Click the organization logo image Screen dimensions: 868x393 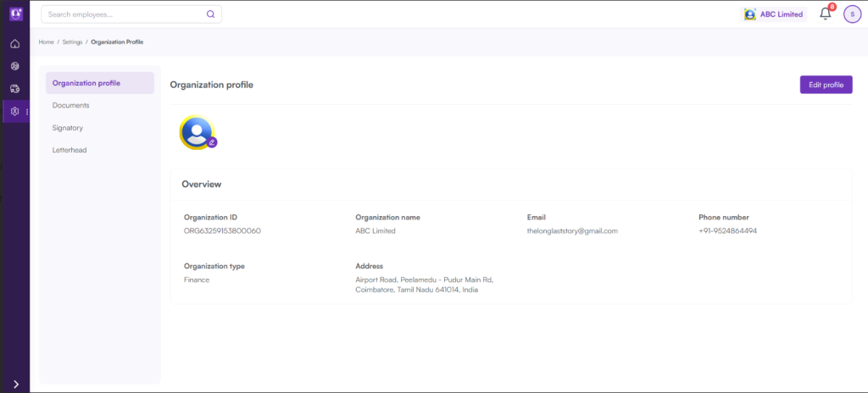click(196, 132)
